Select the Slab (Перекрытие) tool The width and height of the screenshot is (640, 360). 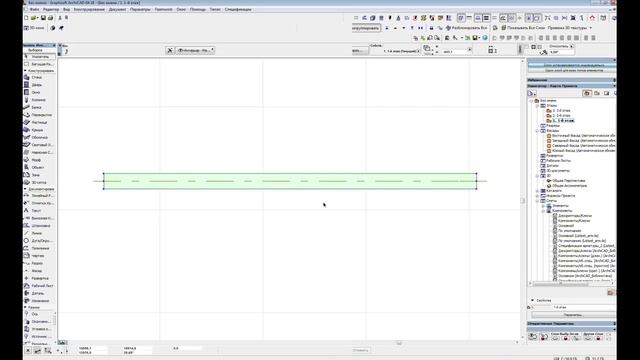point(40,115)
